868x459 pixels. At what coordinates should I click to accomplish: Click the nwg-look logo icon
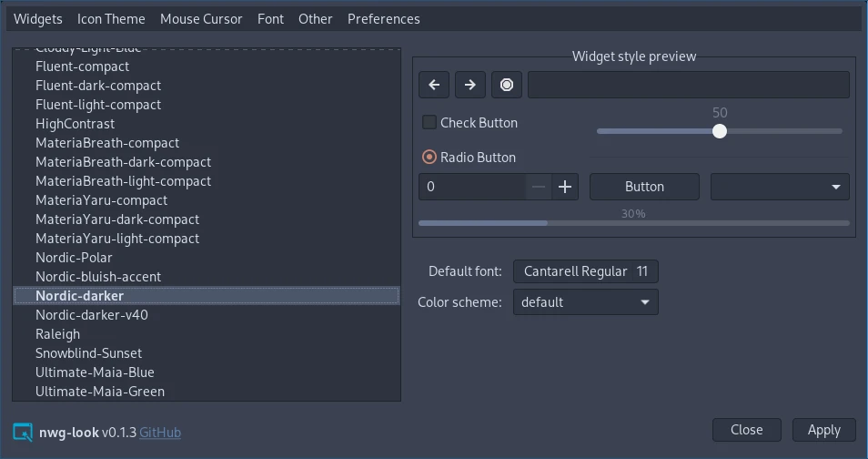tap(23, 433)
